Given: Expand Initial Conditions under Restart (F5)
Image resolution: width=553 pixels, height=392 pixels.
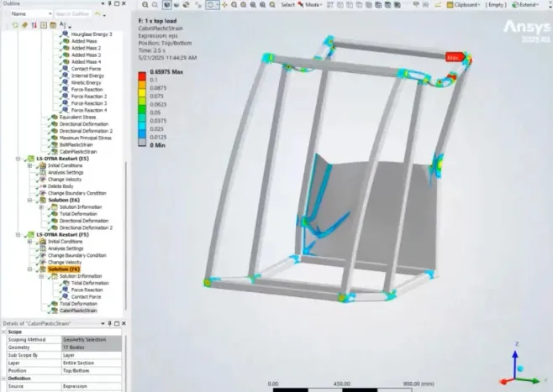Looking at the screenshot, I should pyautogui.click(x=29, y=241).
